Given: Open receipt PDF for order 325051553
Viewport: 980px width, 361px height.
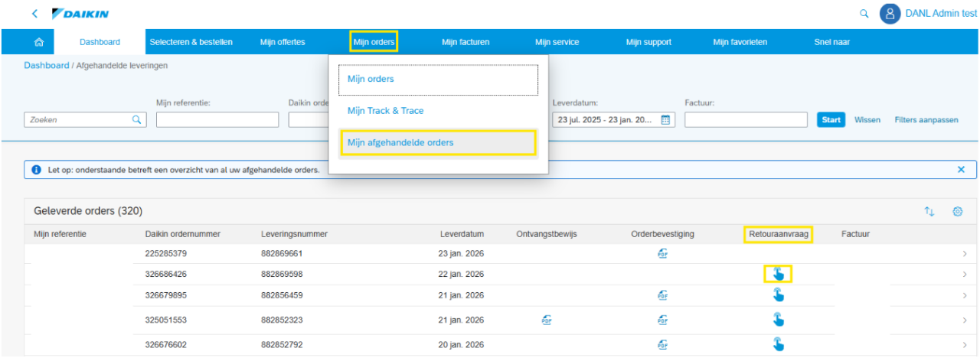Looking at the screenshot, I should [x=547, y=320].
